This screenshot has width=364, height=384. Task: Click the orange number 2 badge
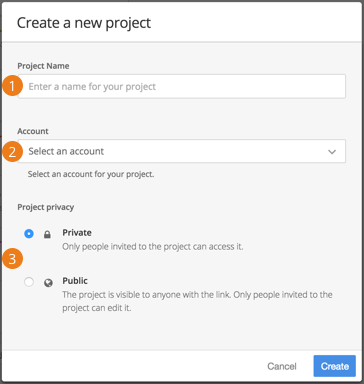[x=12, y=152]
